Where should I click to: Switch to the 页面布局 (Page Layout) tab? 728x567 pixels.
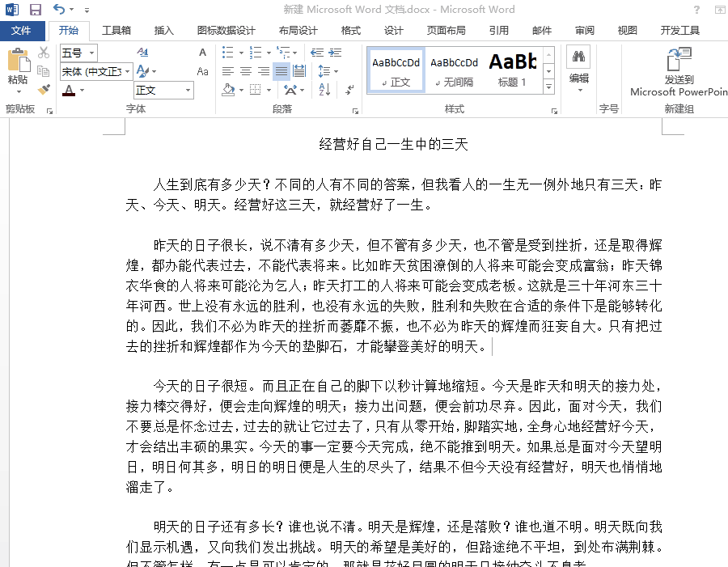click(447, 31)
